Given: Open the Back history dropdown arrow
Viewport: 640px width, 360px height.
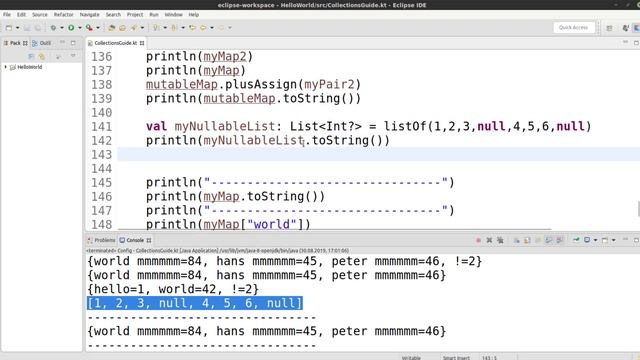Looking at the screenshot, I should pyautogui.click(x=212, y=28).
